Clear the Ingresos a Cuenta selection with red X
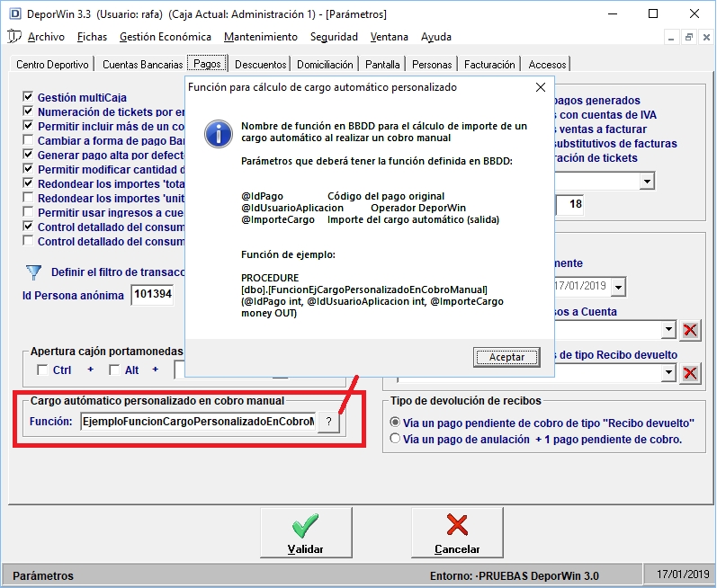The width and height of the screenshot is (717, 588). 690,330
